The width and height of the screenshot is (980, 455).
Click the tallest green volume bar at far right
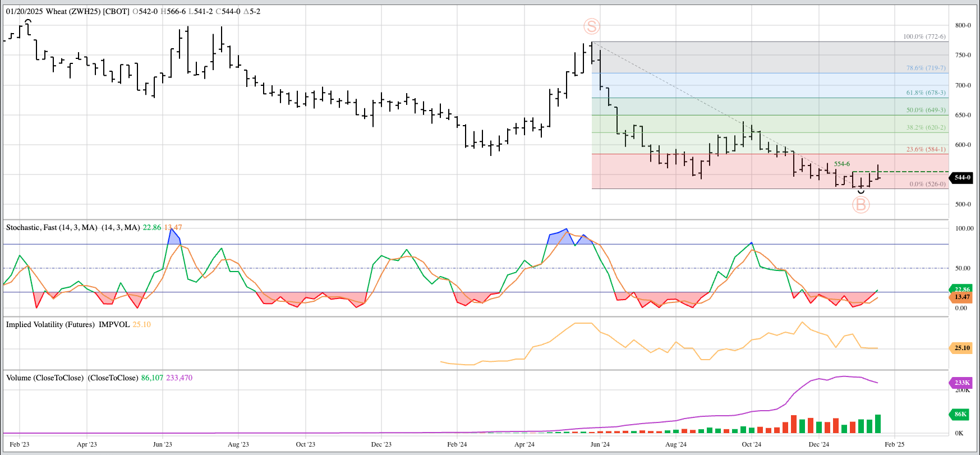coord(877,424)
